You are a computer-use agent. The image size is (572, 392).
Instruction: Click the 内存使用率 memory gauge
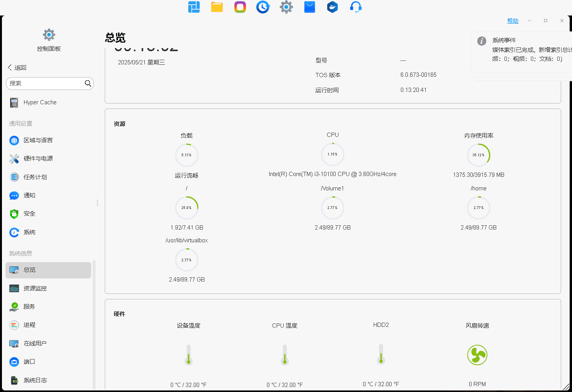tap(478, 155)
